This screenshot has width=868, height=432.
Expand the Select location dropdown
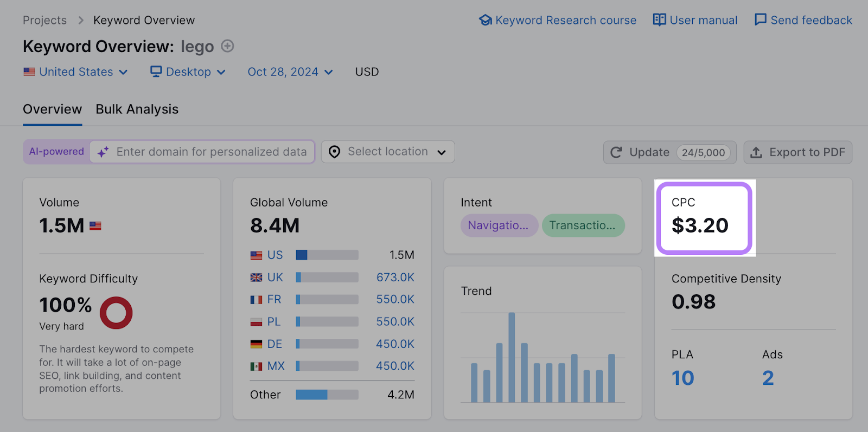(388, 152)
